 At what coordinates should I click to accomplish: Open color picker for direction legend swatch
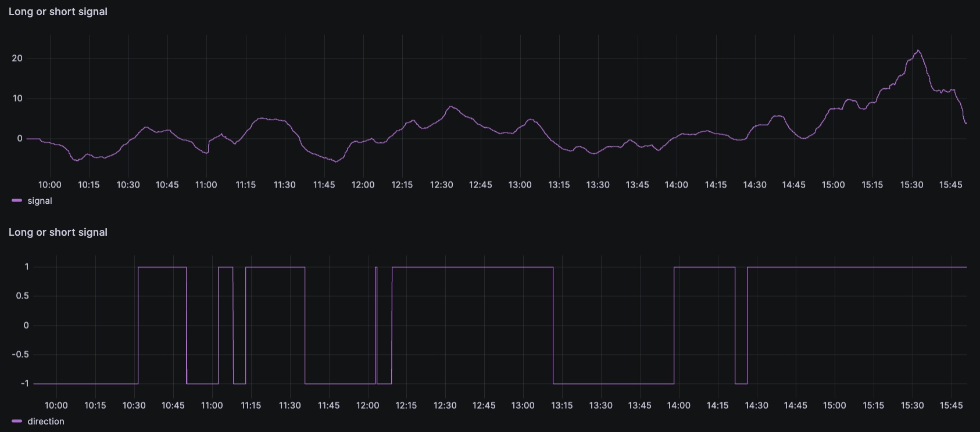pos(17,422)
